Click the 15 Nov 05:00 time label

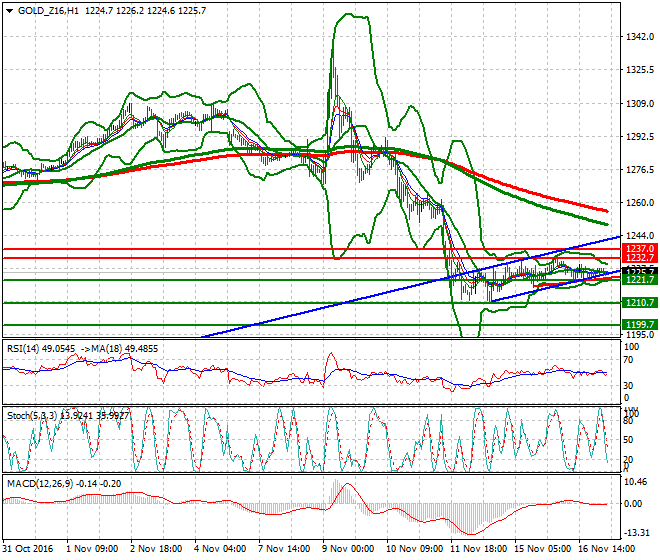543,549
